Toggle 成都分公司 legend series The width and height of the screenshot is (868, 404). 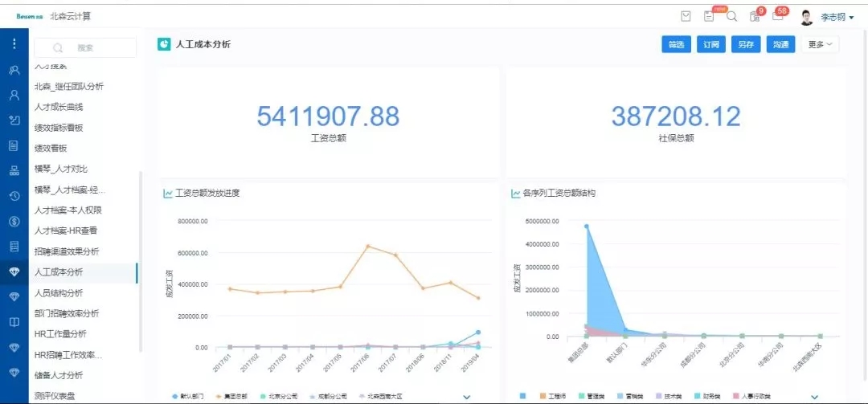tap(328, 397)
